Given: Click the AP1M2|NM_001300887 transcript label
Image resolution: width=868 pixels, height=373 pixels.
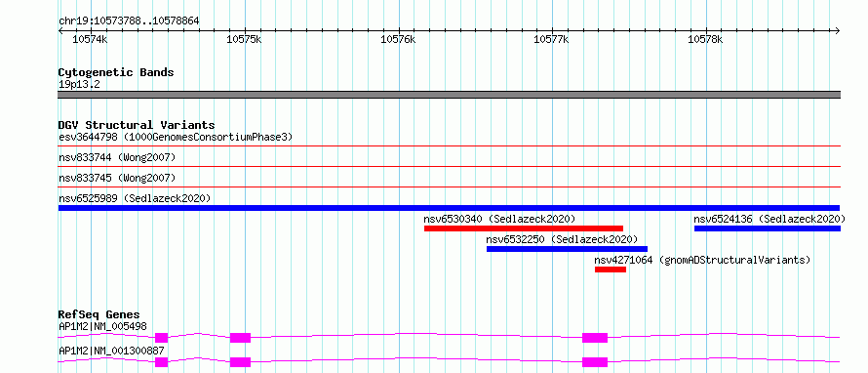Looking at the screenshot, I should click(x=111, y=352).
